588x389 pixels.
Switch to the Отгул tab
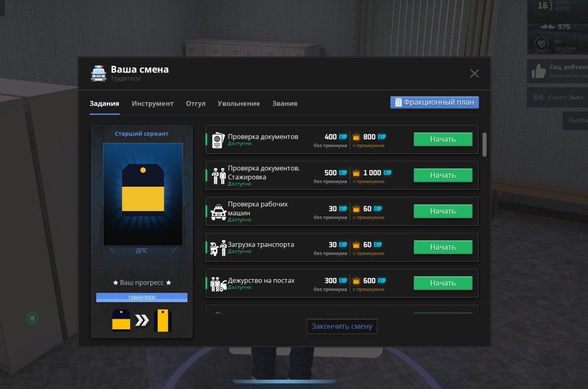click(x=195, y=103)
